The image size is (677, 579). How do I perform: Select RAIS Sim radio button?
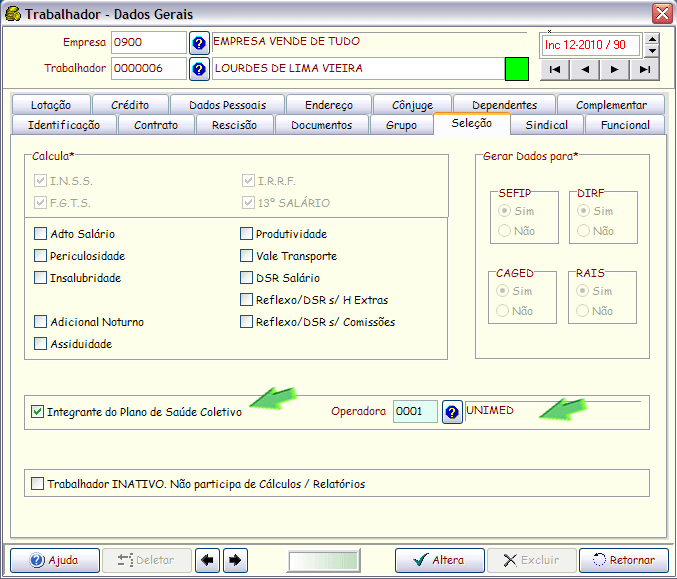582,291
